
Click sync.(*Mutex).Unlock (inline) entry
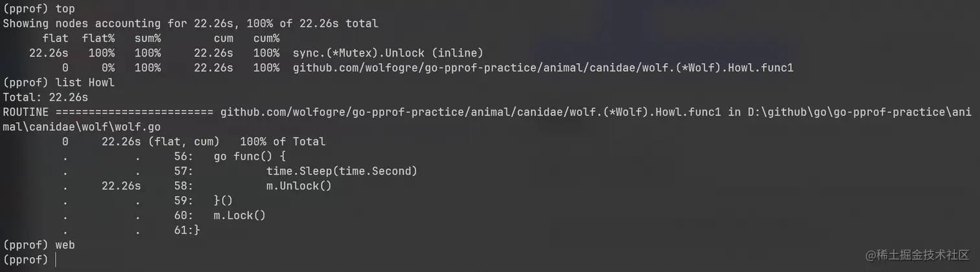[x=388, y=53]
